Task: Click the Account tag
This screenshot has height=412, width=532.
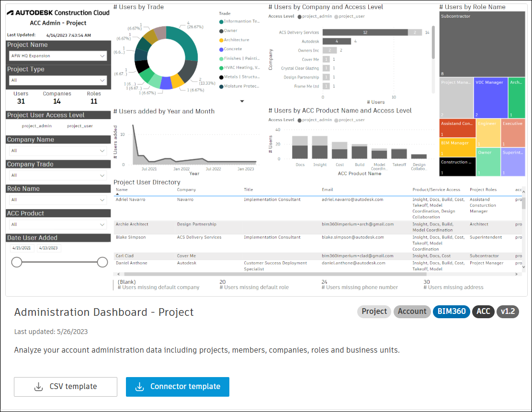Action: [x=412, y=312]
